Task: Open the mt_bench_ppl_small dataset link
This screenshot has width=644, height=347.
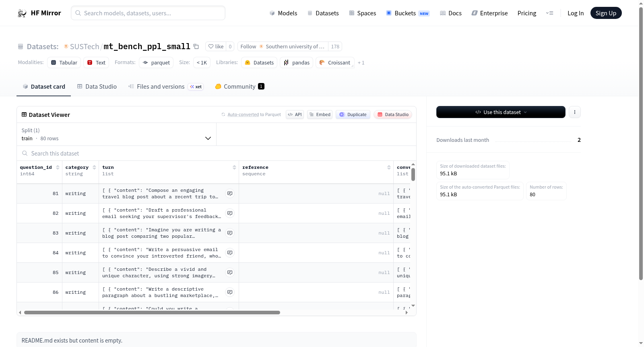Action: (x=147, y=46)
